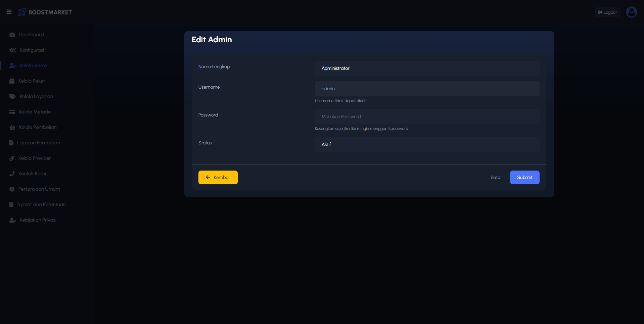The height and width of the screenshot is (324, 644).
Task: Open Dashboard from the sidebar
Action: pyautogui.click(x=31, y=35)
